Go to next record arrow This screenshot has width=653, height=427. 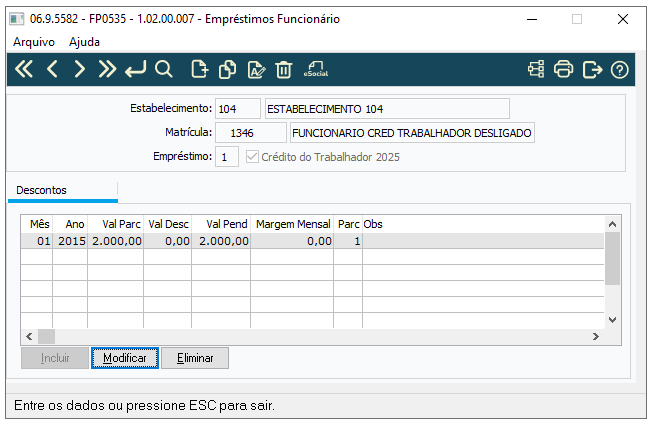(x=79, y=69)
